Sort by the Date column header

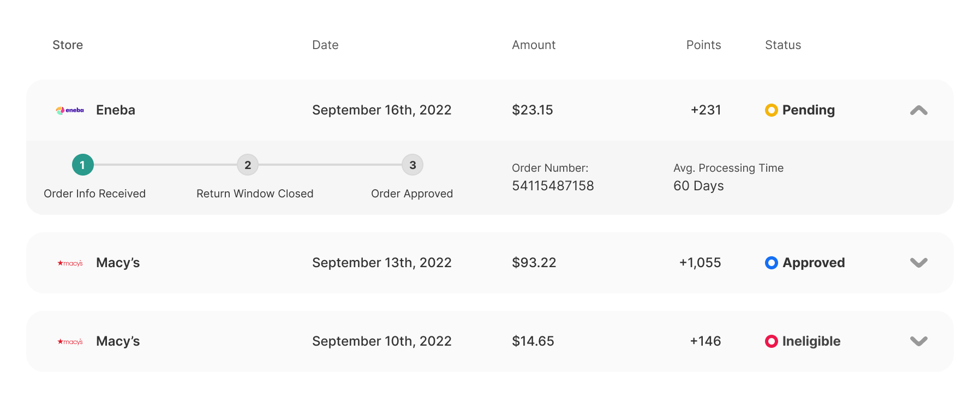(x=325, y=45)
